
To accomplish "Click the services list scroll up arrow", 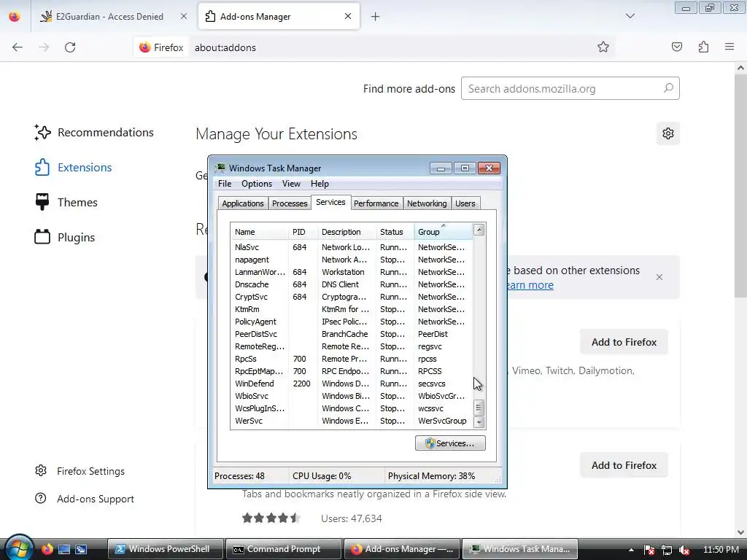I will click(479, 230).
